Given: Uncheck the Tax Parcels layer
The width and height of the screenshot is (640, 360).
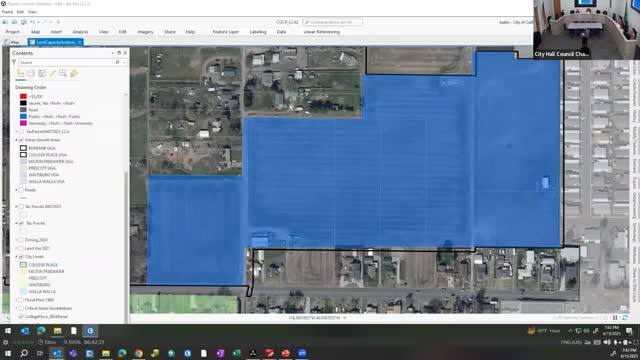Looking at the screenshot, I should click(x=21, y=223).
